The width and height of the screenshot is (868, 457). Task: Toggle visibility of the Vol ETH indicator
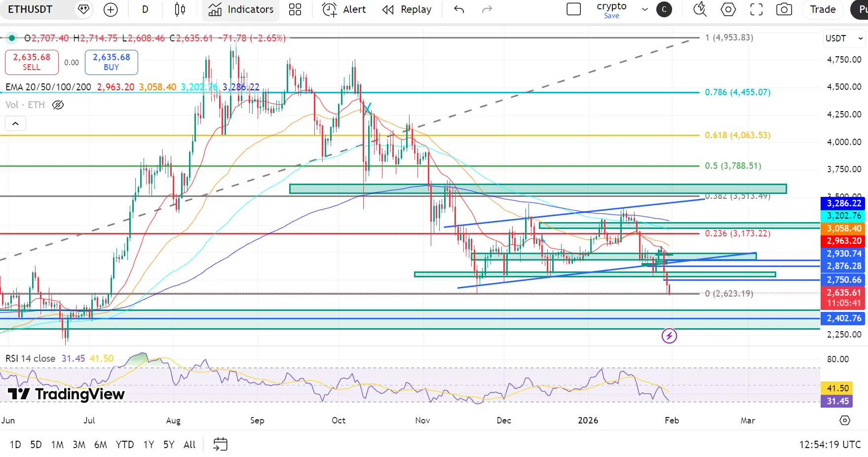[x=58, y=105]
